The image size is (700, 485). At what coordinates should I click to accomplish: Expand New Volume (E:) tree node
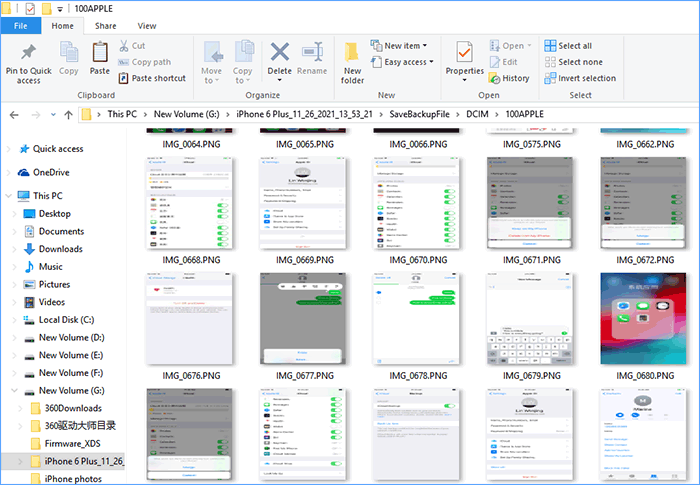click(x=14, y=355)
